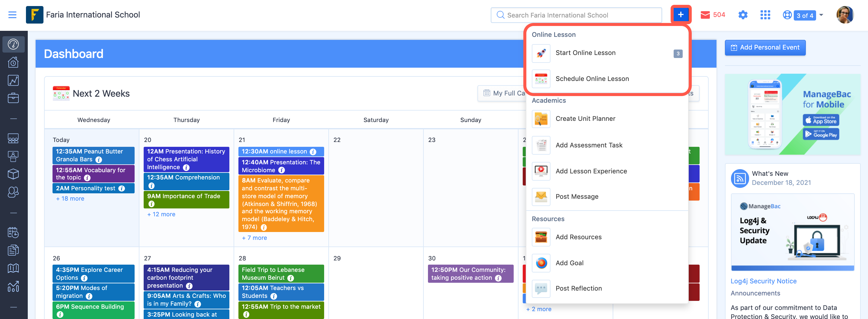The width and height of the screenshot is (868, 319).
Task: Select Create Unit Planner
Action: (607, 119)
